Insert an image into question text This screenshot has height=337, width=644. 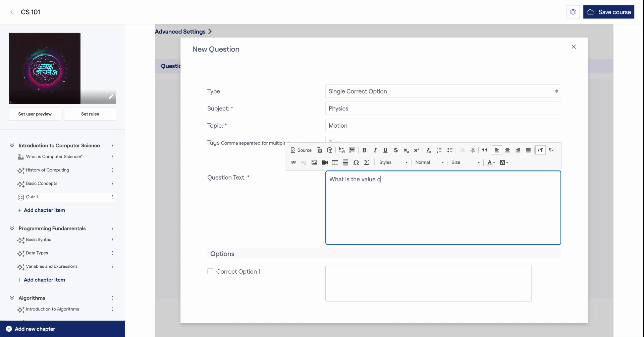pos(314,162)
